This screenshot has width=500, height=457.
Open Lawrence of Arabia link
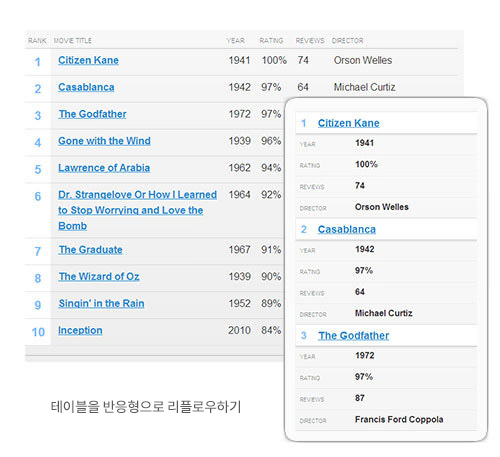coord(104,168)
